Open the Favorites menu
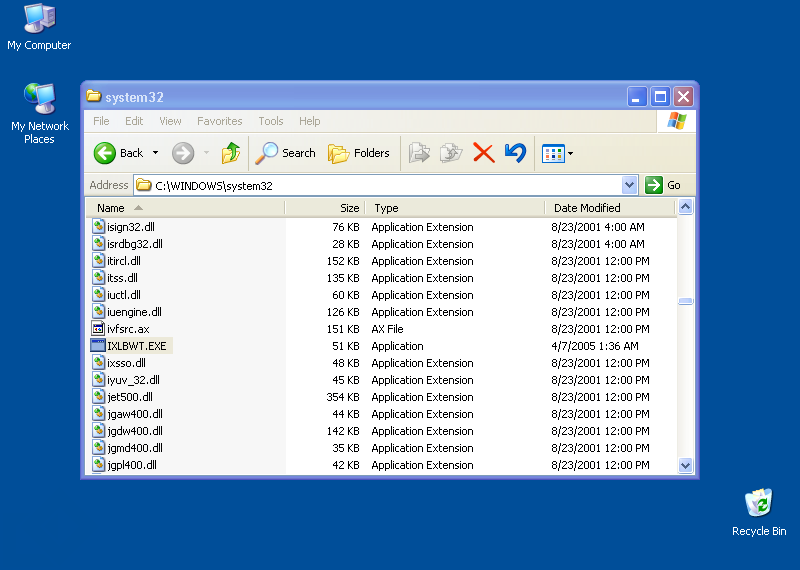This screenshot has width=800, height=570. pyautogui.click(x=219, y=121)
